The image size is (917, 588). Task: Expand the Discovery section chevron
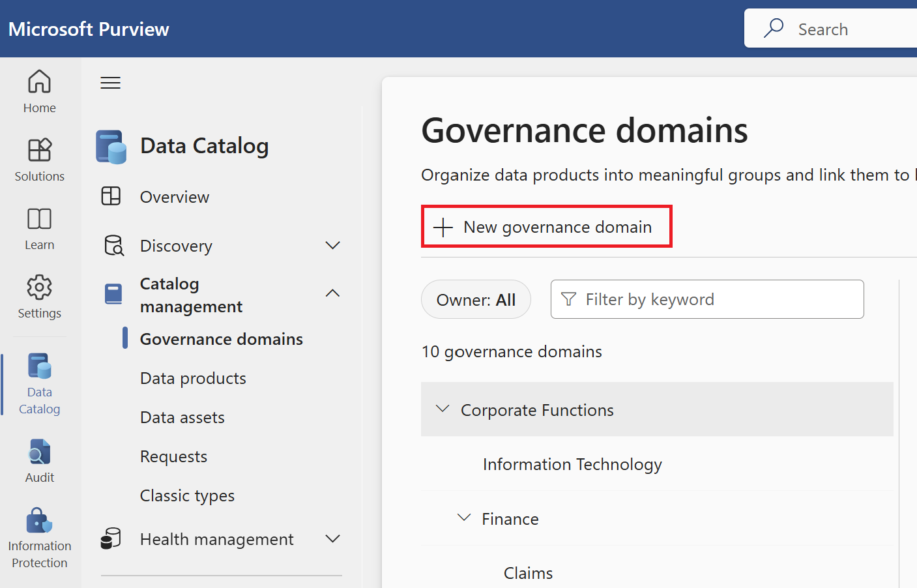[332, 245]
